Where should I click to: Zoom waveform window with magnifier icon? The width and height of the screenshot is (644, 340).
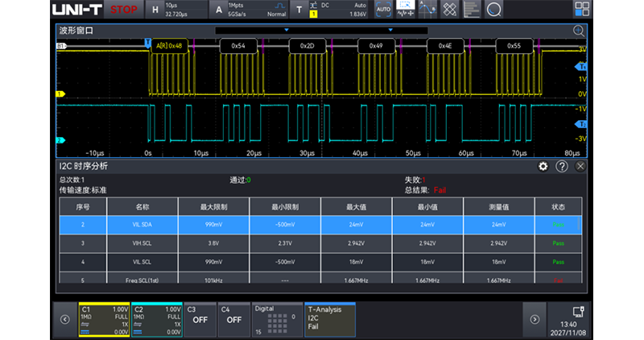pos(578,31)
